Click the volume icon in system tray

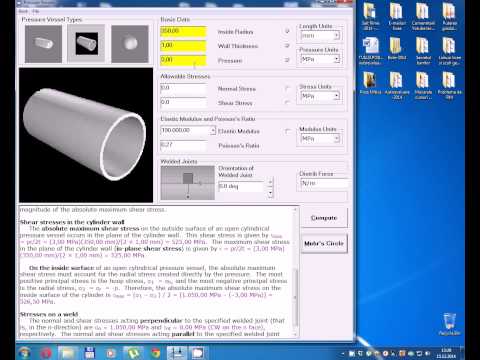click(x=428, y=353)
